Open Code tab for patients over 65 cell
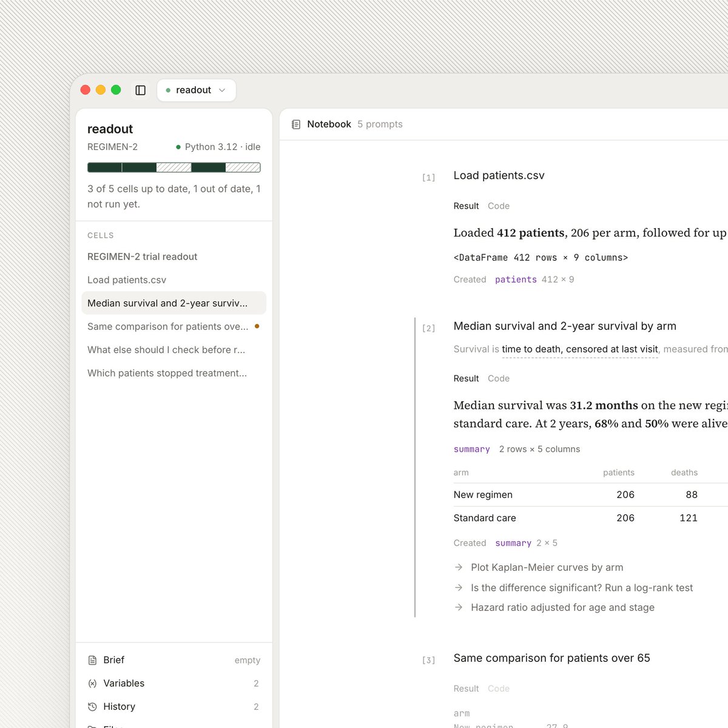728x728 pixels. tap(499, 689)
